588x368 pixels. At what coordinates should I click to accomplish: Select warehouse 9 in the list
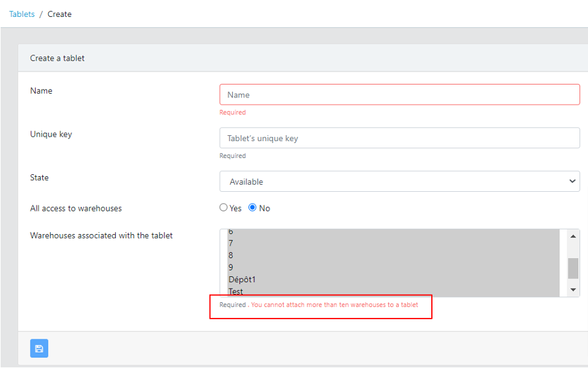tap(394, 267)
